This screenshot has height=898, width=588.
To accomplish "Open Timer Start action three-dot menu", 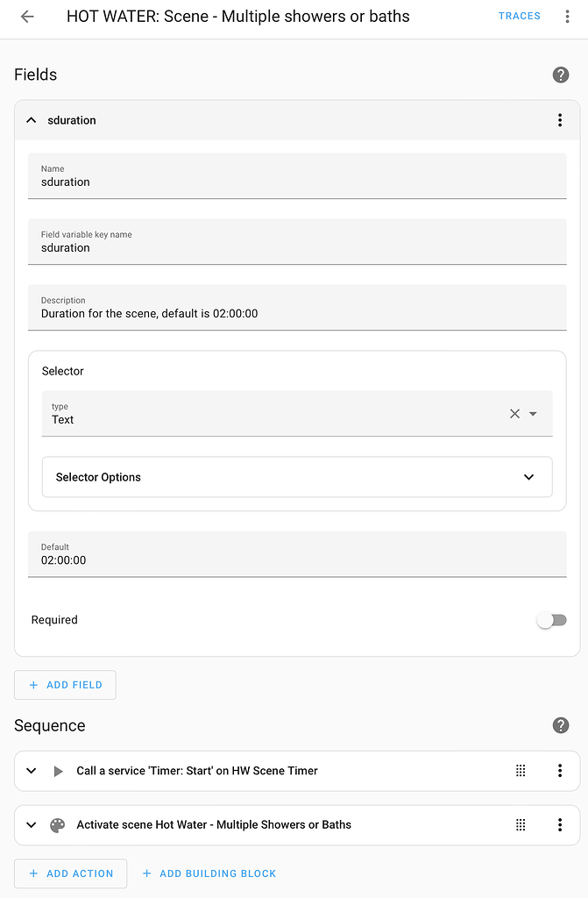I will coord(560,771).
